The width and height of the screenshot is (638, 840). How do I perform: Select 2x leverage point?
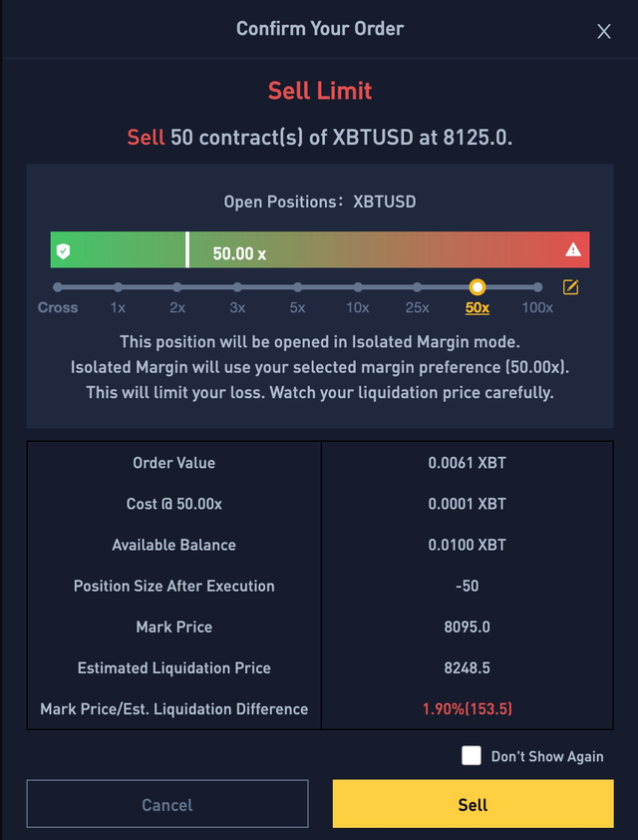click(177, 287)
